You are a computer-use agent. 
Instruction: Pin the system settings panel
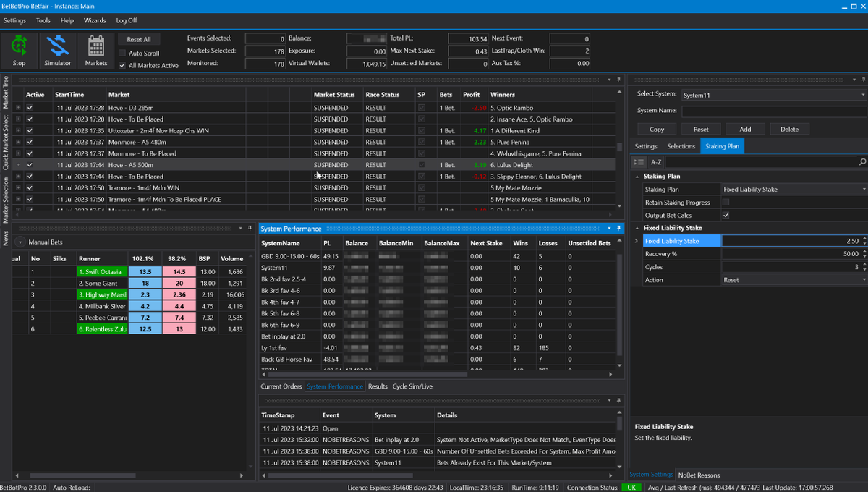(x=862, y=79)
